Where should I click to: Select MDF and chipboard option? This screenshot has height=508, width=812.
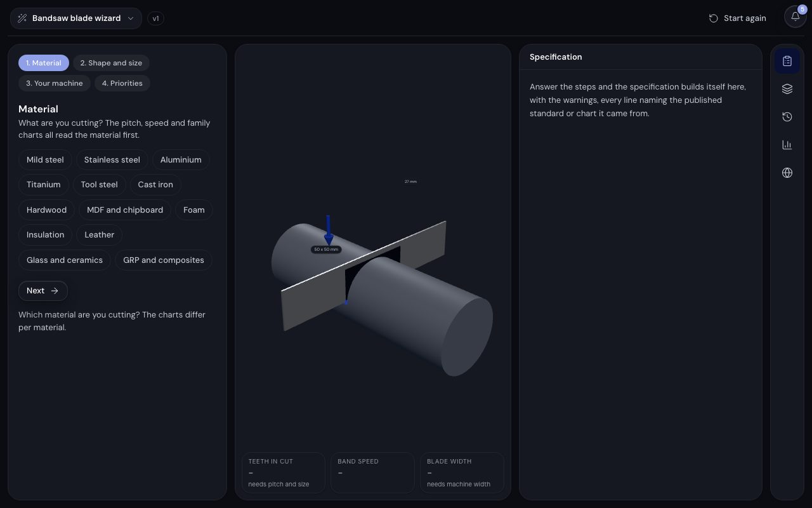125,210
